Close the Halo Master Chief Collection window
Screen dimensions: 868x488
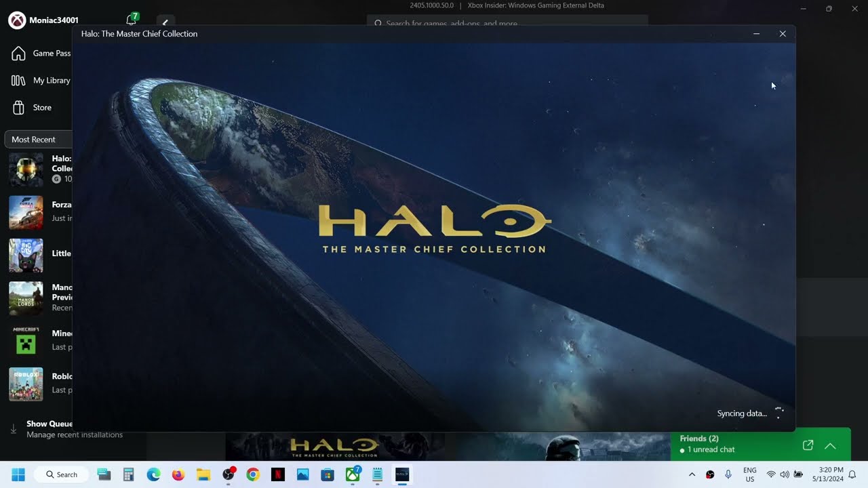(783, 34)
